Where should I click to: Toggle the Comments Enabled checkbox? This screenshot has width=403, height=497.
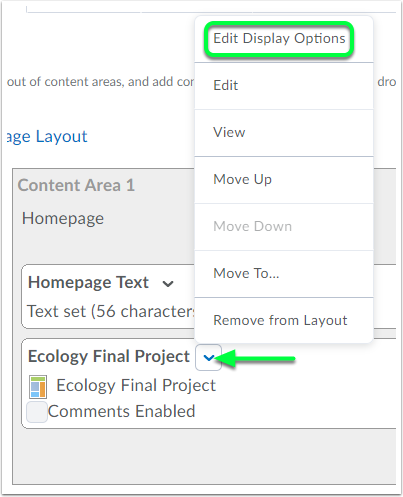click(x=37, y=412)
